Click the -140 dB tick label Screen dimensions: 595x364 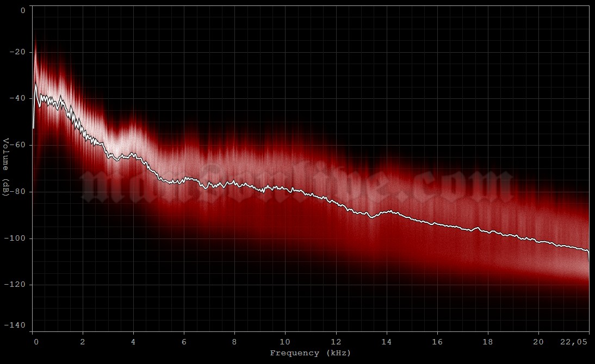(x=16, y=325)
